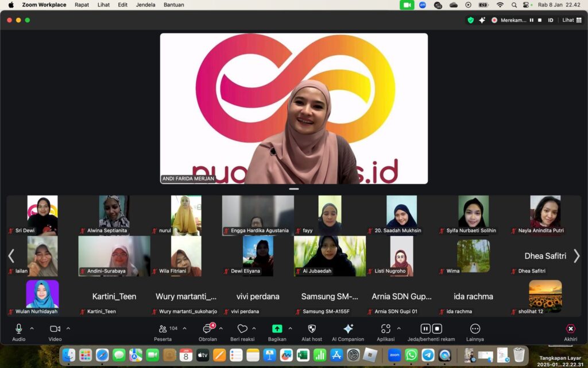Open Safari in the dock
The width and height of the screenshot is (588, 368).
click(x=102, y=355)
